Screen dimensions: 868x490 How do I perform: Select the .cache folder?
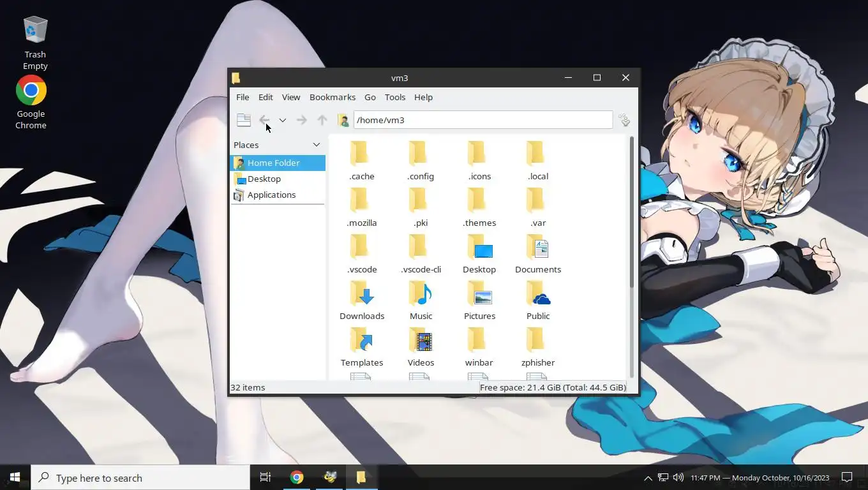pos(362,161)
